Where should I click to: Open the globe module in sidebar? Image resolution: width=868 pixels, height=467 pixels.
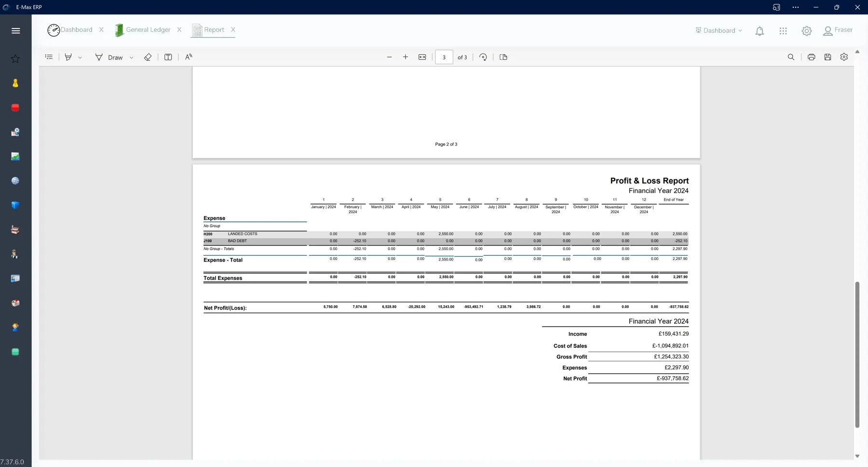click(x=15, y=181)
